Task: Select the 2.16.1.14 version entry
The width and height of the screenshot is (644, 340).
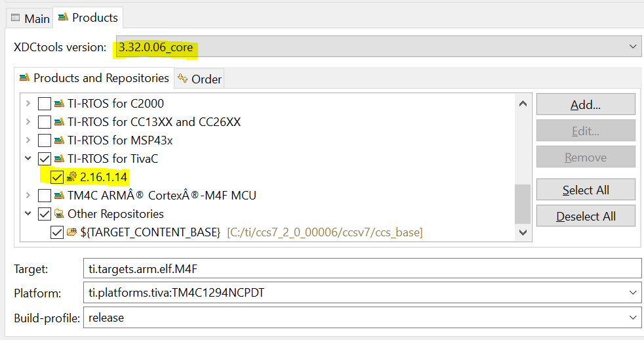Action: 104,177
